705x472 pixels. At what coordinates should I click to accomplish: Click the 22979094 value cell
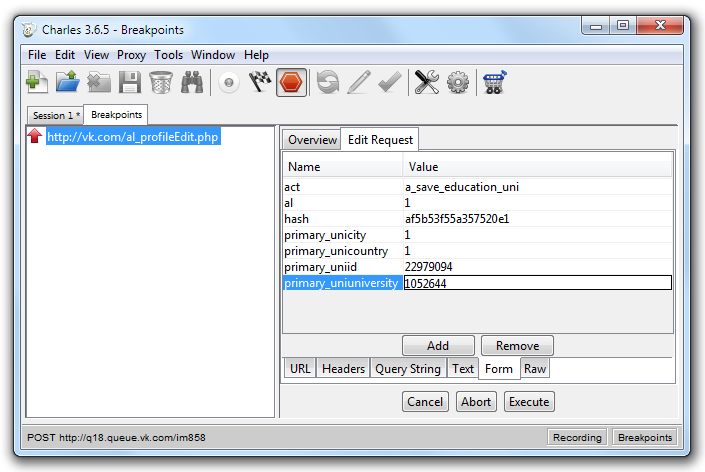coord(538,267)
